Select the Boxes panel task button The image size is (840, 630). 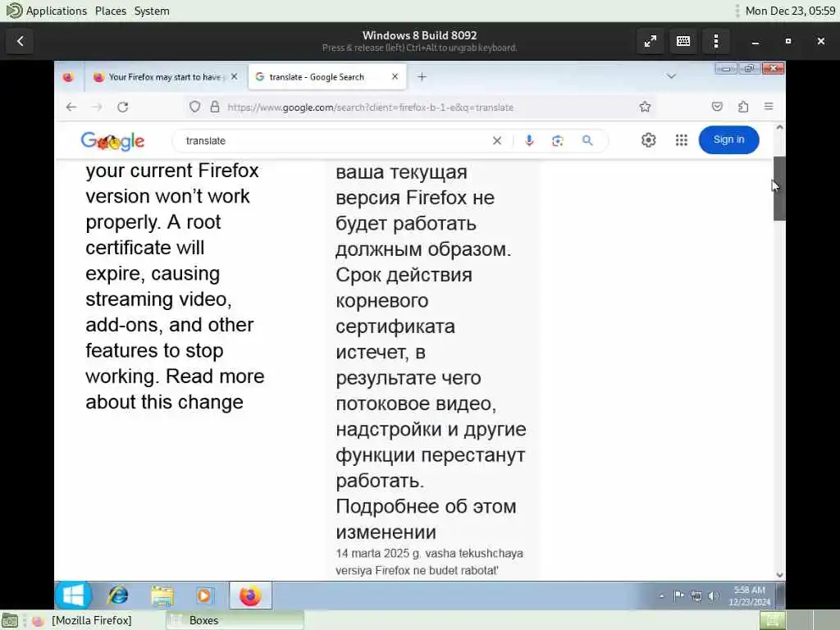(235, 620)
